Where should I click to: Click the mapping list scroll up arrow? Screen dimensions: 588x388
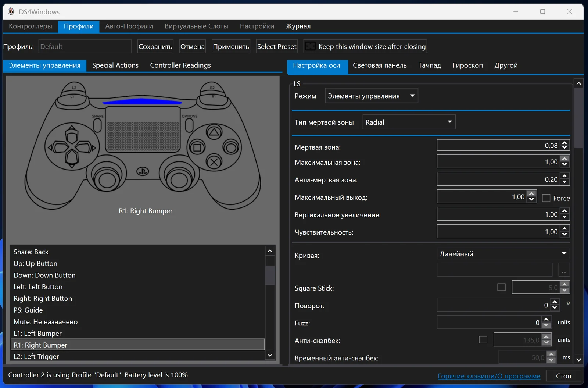coord(270,251)
